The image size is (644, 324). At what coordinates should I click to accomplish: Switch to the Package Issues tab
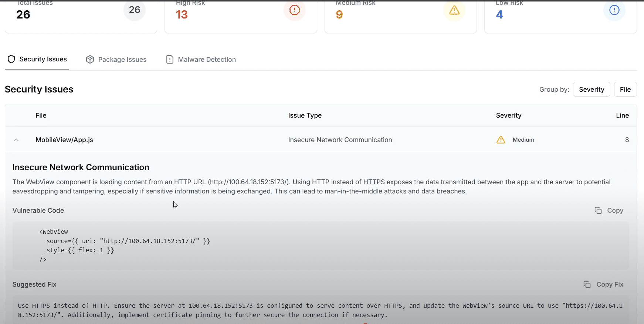pos(116,60)
